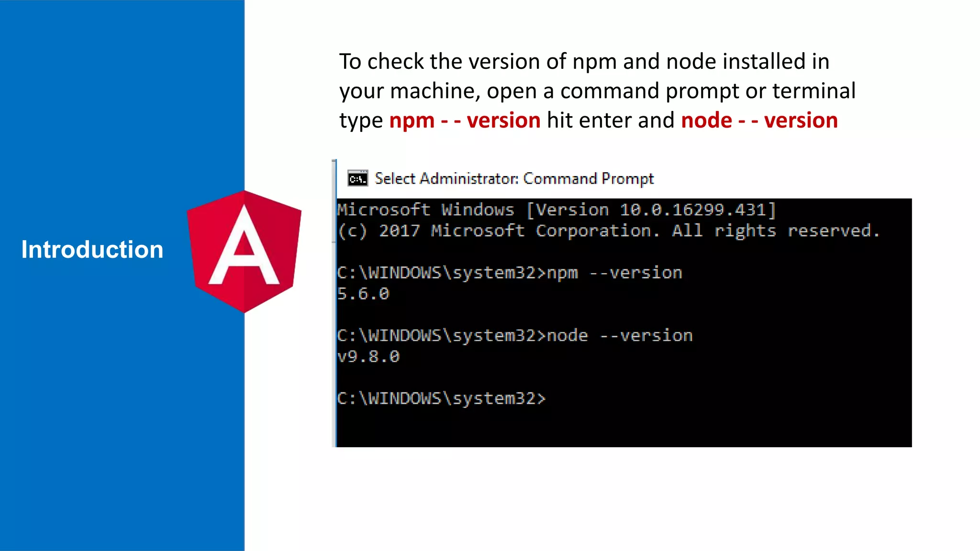Click the 'node --version' command in terminal
The width and height of the screenshot is (980, 551).
(x=620, y=335)
